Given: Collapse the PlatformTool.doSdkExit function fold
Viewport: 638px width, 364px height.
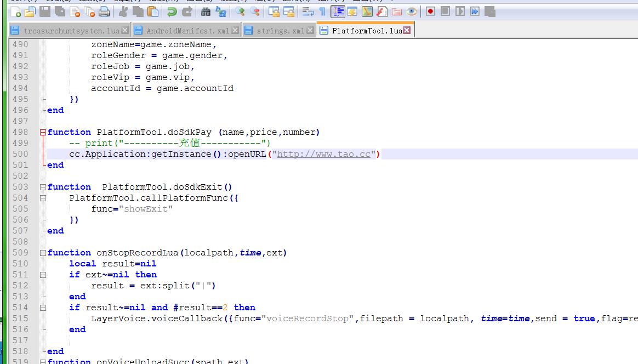Looking at the screenshot, I should [x=43, y=187].
